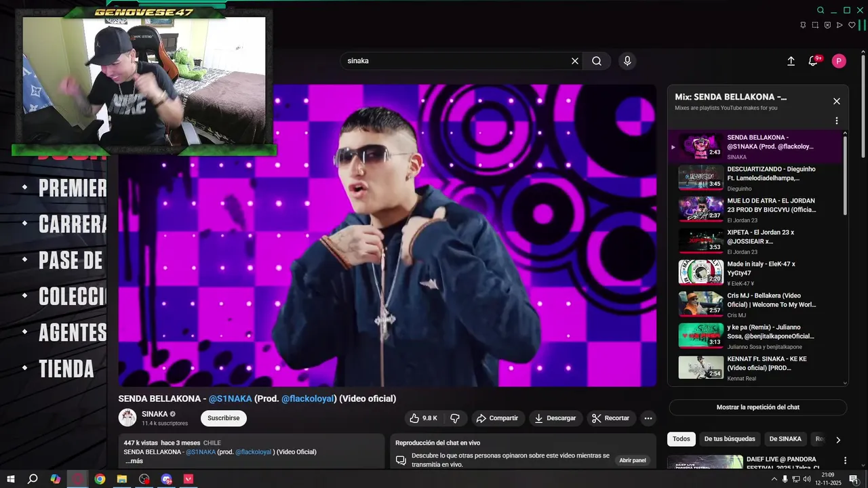Image resolution: width=868 pixels, height=488 pixels.
Task: Click the main video player area
Action: [x=387, y=235]
